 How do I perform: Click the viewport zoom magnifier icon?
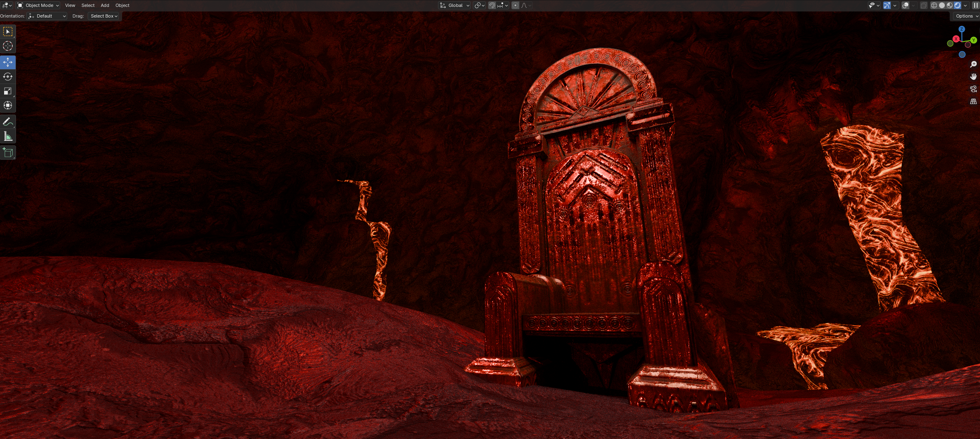pos(973,64)
